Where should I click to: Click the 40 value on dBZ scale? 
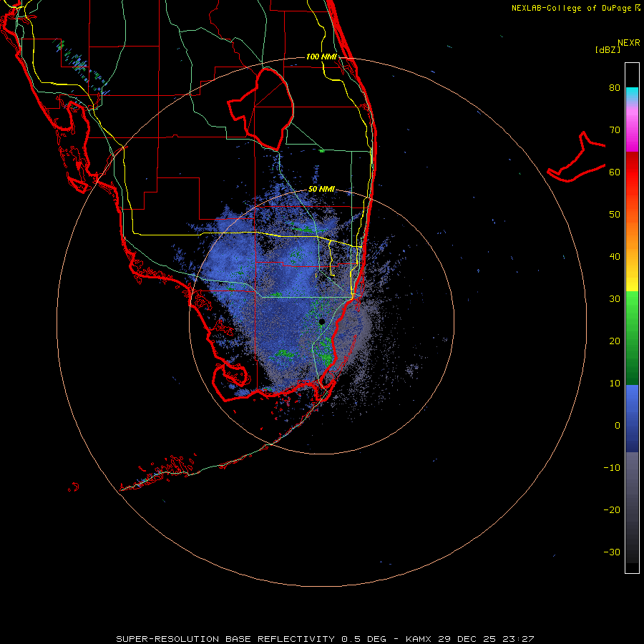(x=615, y=257)
